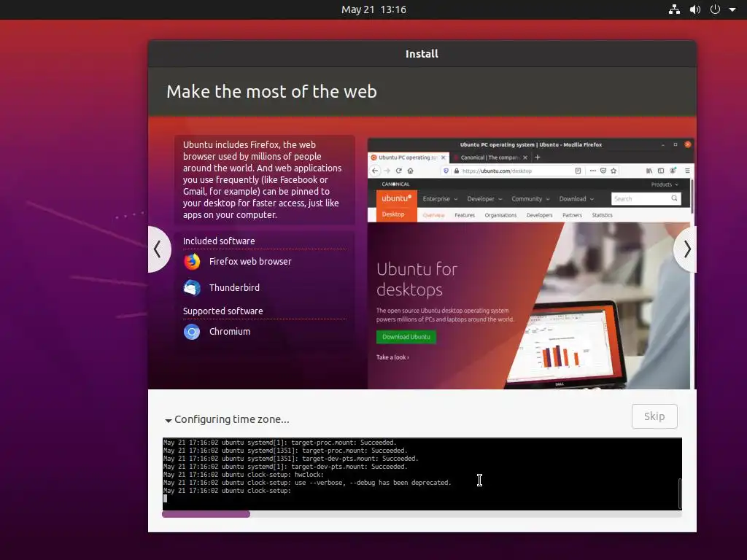Click the Firefox web browser icon
The image size is (747, 560).
(192, 262)
